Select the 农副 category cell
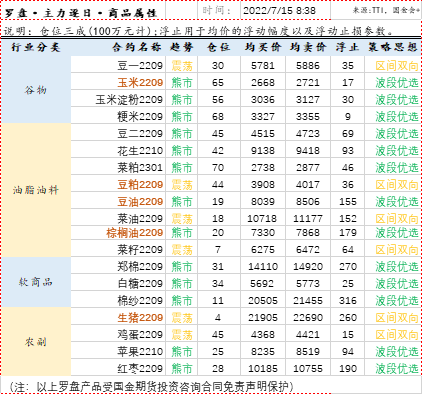422x394 pixels. 36,342
